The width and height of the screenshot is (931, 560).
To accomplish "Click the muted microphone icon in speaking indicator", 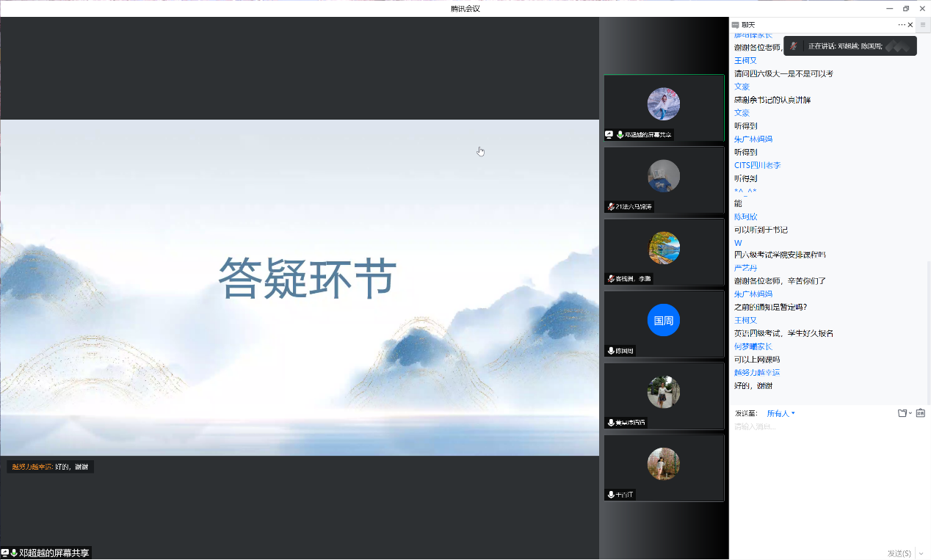I will pos(793,46).
